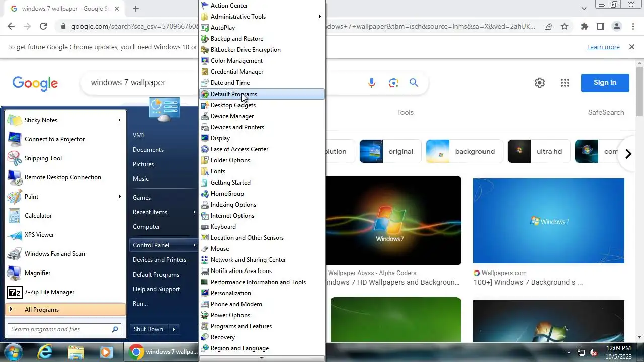Click the Google Sign in button

tap(605, 83)
